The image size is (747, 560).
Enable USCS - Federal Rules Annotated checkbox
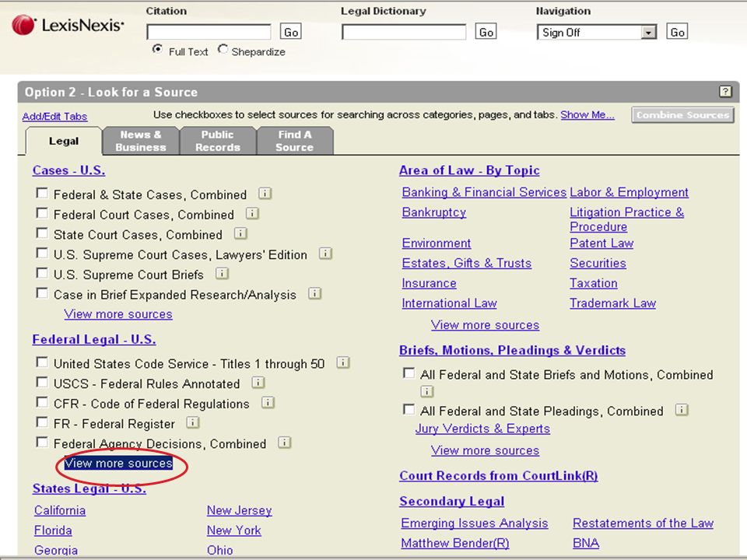[42, 383]
